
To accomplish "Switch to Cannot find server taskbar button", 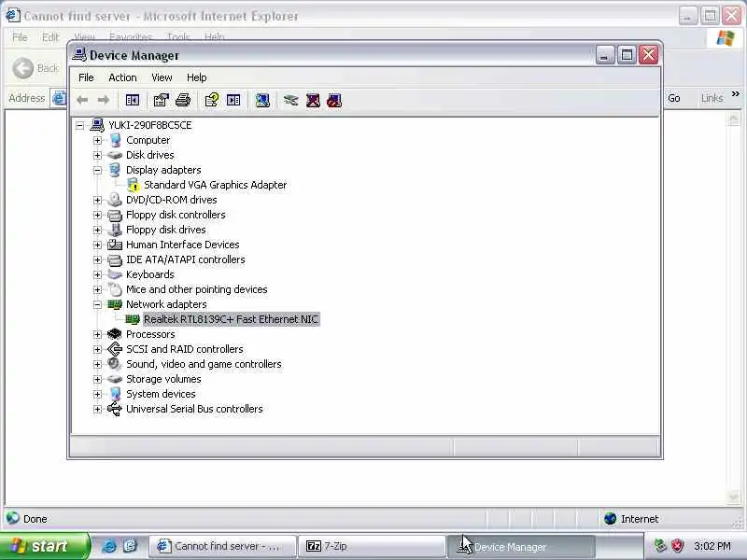I will tap(221, 547).
